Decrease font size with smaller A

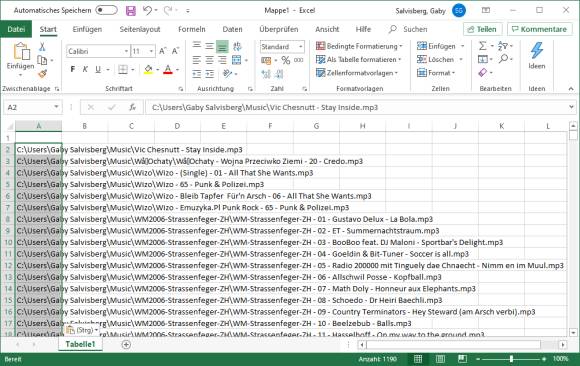[175, 51]
